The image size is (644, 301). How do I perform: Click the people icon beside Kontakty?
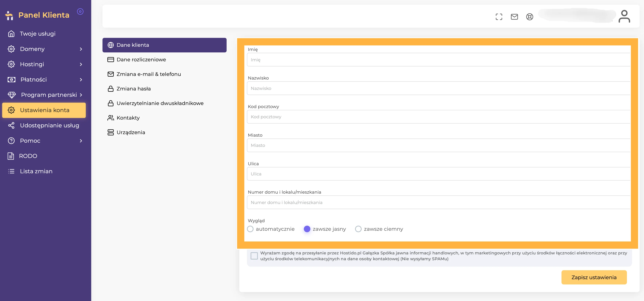click(x=110, y=118)
